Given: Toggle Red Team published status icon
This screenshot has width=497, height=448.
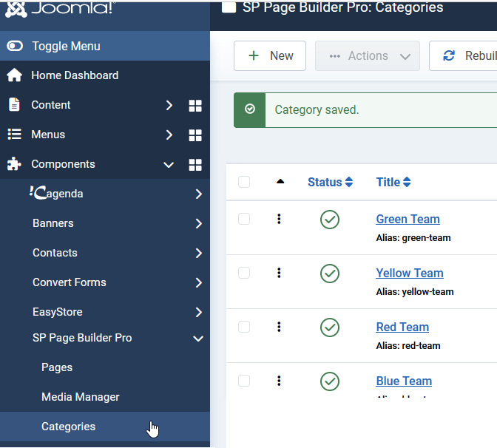Looking at the screenshot, I should pyautogui.click(x=330, y=327).
